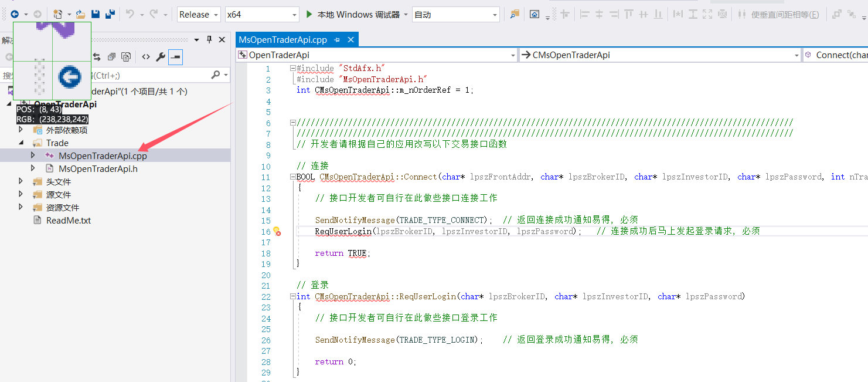Close the MsOpenTraderApi.cpp tab

click(351, 40)
